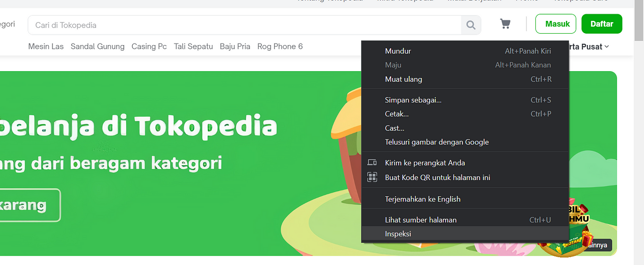
Task: Select Inspeksi in the context menu
Action: click(x=465, y=234)
